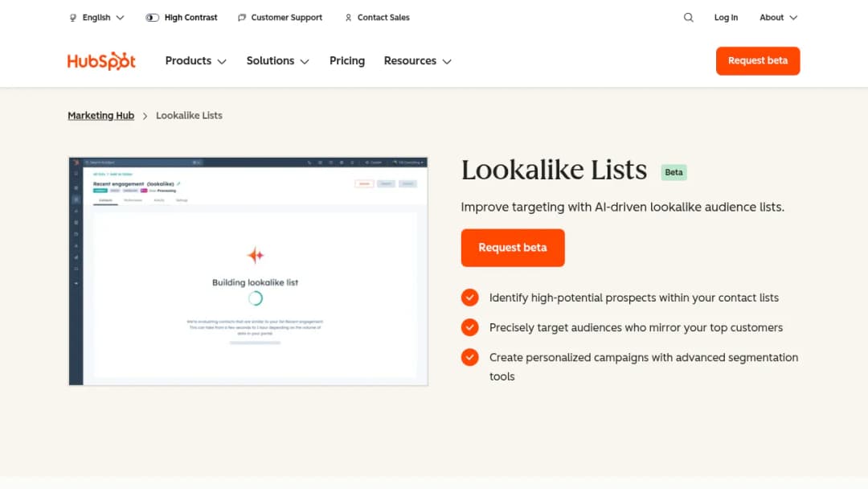Click text 'Create personalized campaigns with advanced segmentation tools'

click(644, 367)
